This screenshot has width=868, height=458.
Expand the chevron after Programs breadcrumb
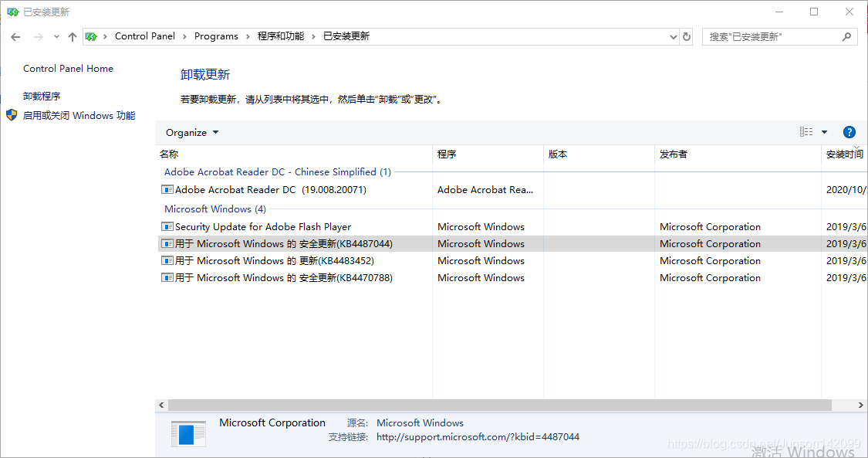248,36
